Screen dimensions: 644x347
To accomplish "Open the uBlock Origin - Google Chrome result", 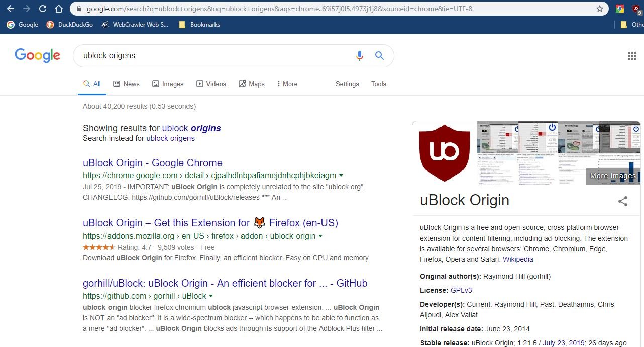I will (152, 163).
